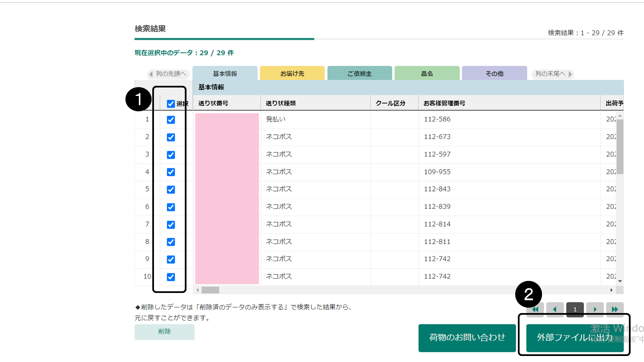Click 外部ファイルに出力 button

pos(575,338)
